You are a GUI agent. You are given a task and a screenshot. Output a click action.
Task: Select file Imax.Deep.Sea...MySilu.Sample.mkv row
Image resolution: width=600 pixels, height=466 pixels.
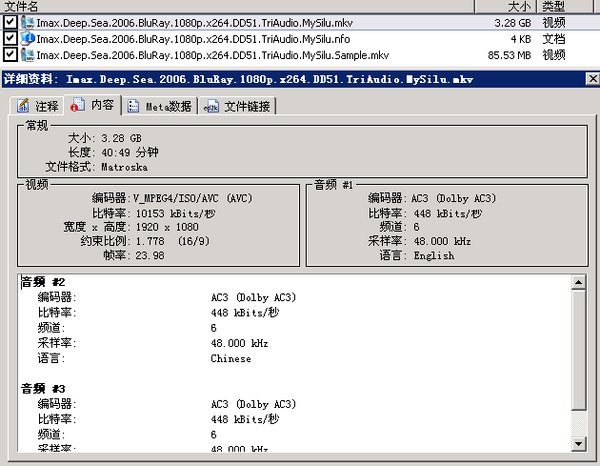[300, 55]
